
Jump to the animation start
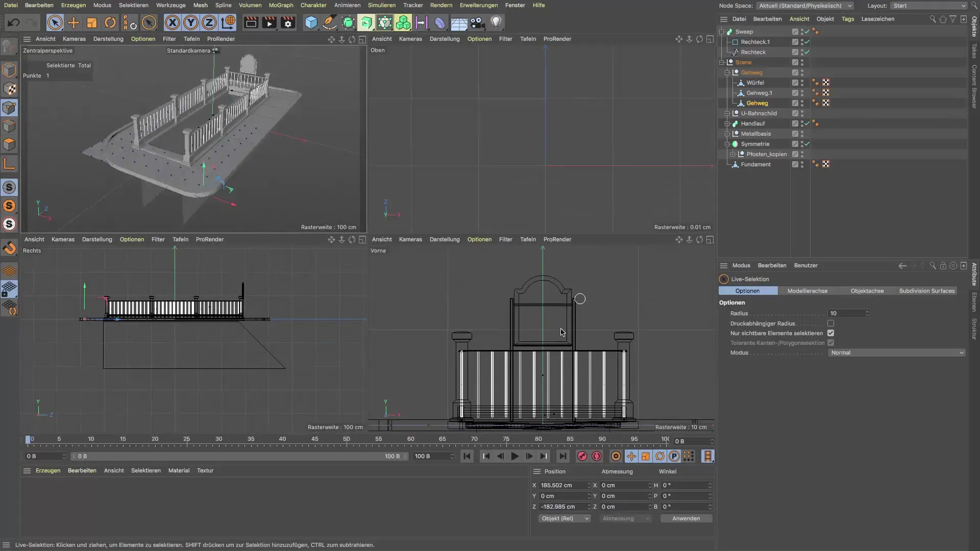(x=467, y=456)
